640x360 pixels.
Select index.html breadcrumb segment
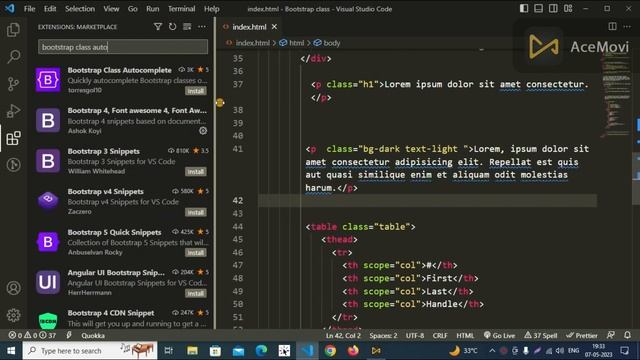pos(252,43)
